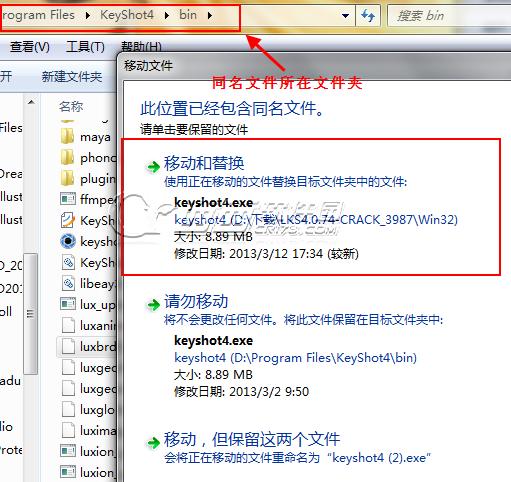
Task: Select the luxbrd file icon
Action: (68, 346)
